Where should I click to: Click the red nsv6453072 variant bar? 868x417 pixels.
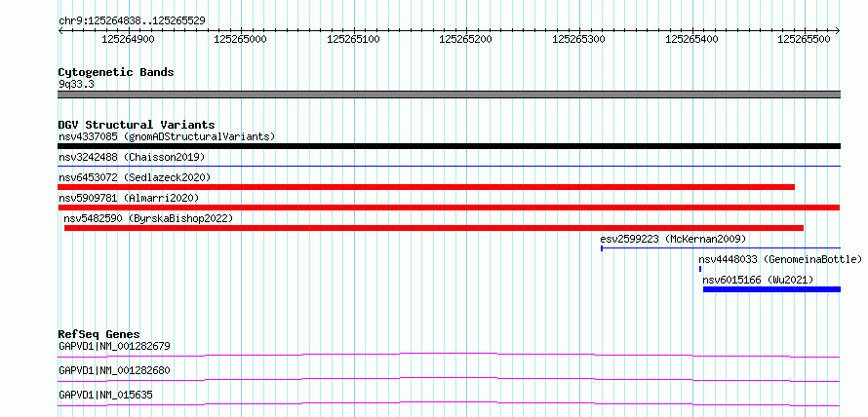pos(426,187)
